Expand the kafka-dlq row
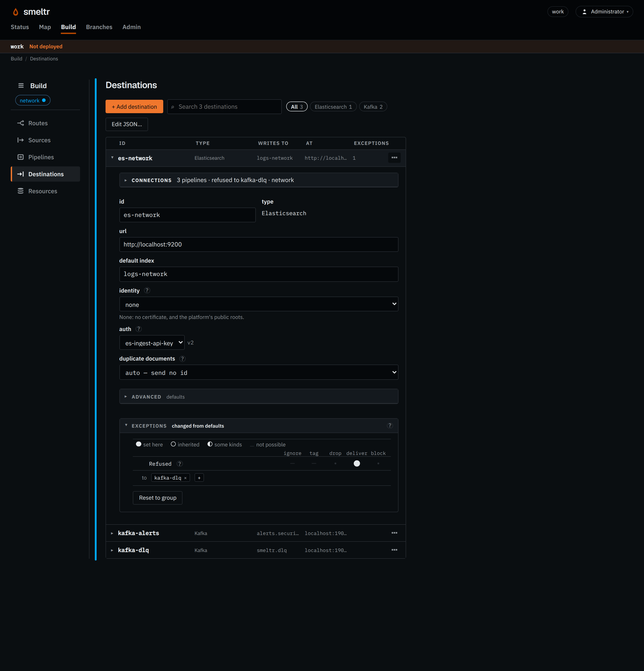Viewport: 644px width, 671px height. tap(112, 550)
